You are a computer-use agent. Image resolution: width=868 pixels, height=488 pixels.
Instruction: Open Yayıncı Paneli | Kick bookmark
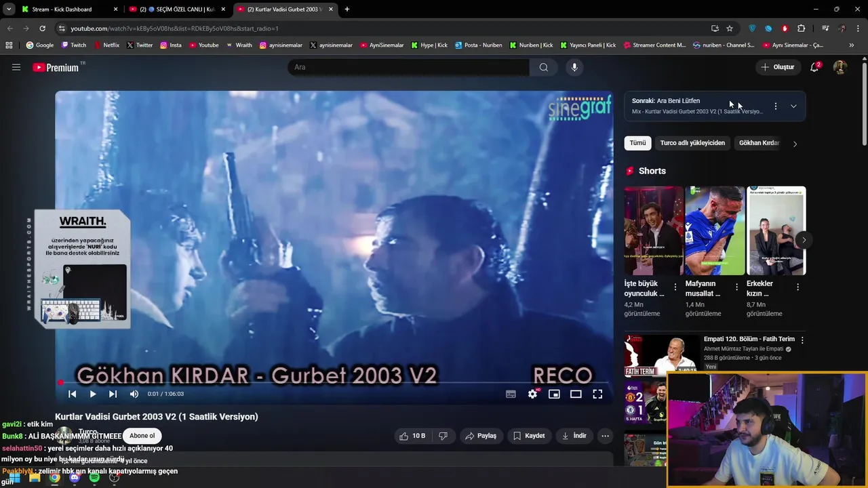tap(588, 45)
